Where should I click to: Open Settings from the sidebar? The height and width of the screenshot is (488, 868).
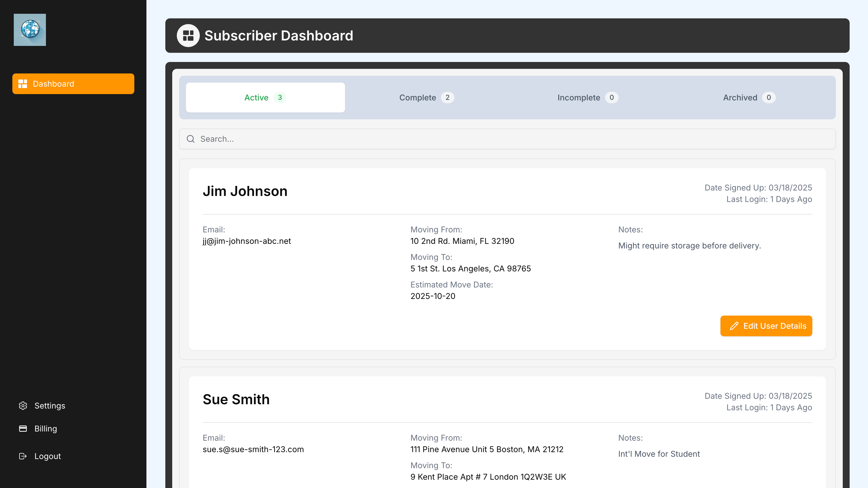(x=50, y=405)
